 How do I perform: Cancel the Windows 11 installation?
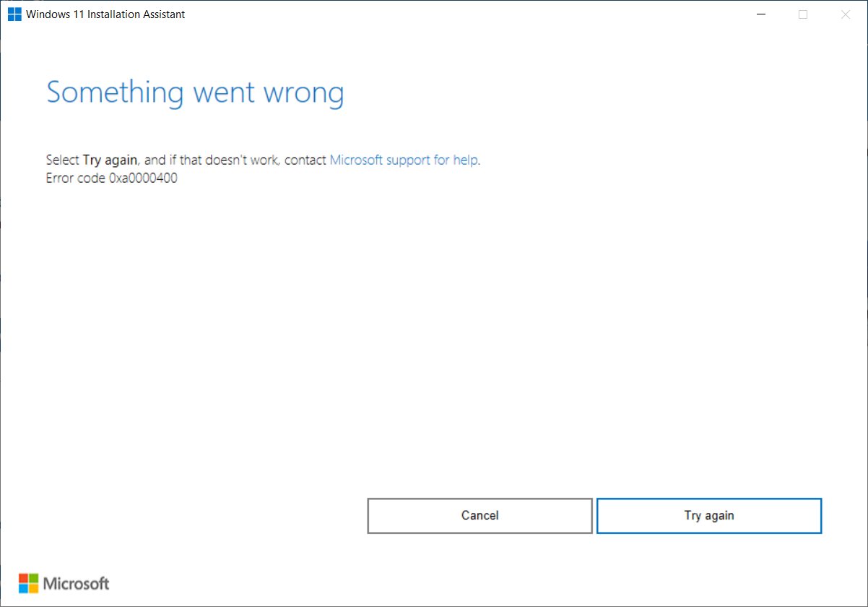(479, 516)
